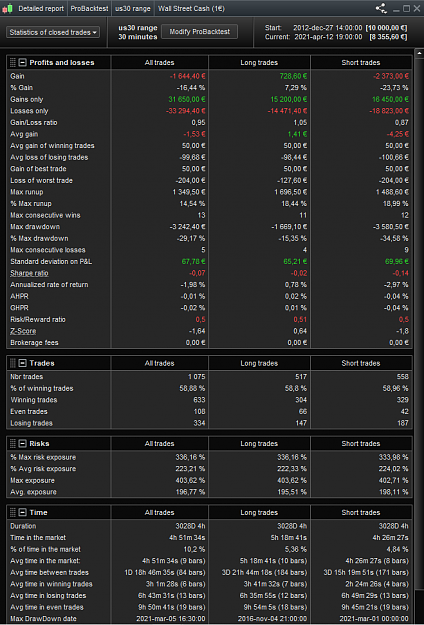Click the Brokerage fees label
This screenshot has height=625, width=424.
(x=34, y=342)
